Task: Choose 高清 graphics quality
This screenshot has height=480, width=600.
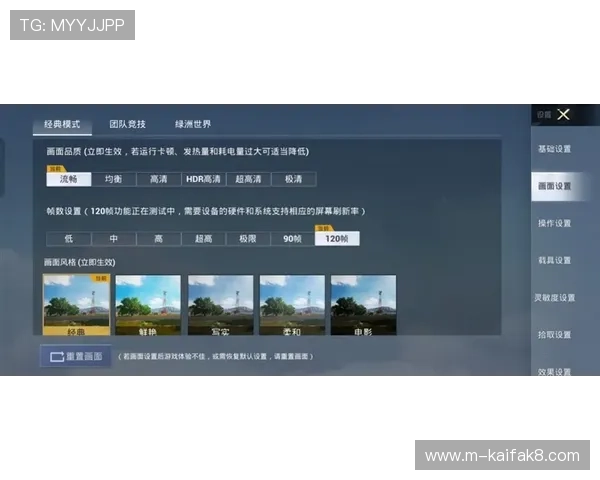Action: pyautogui.click(x=158, y=179)
